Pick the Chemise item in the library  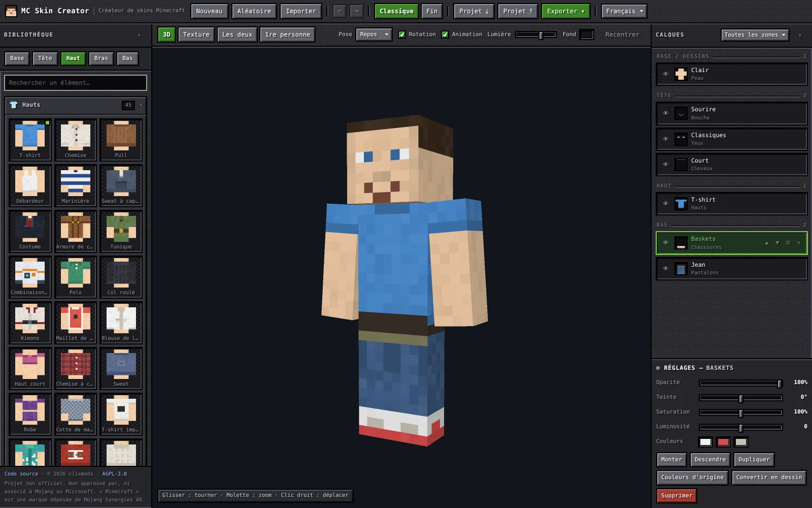(x=76, y=140)
